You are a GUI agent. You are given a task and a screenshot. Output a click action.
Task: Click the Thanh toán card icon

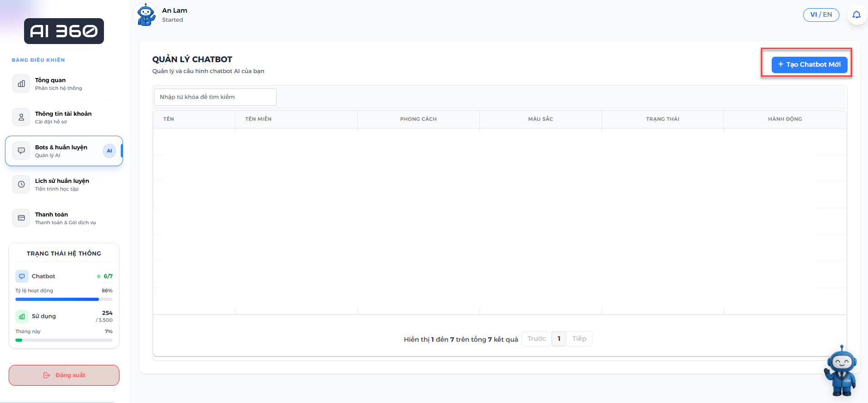pos(21,218)
